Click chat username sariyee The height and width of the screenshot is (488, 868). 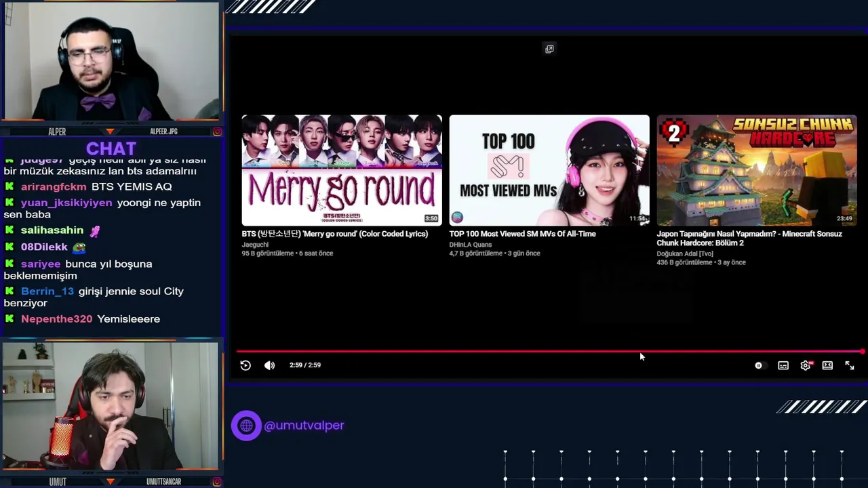pyautogui.click(x=41, y=264)
